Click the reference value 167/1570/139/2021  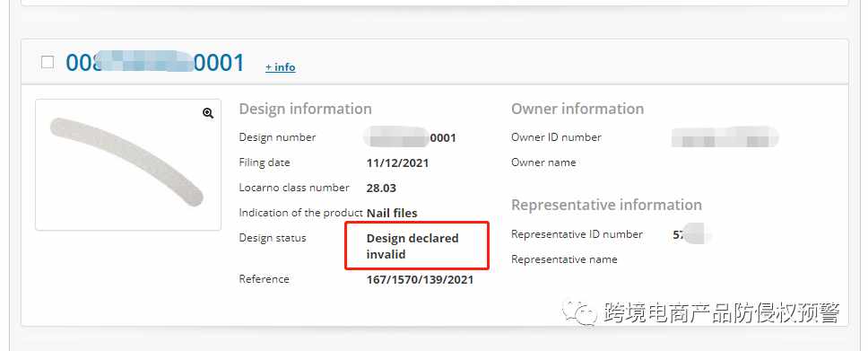[x=420, y=279]
